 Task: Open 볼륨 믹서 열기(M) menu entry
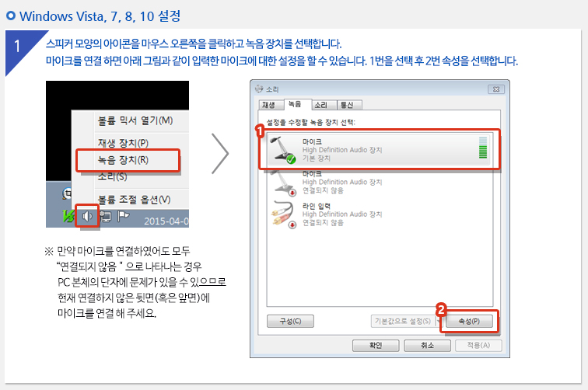pos(135,120)
